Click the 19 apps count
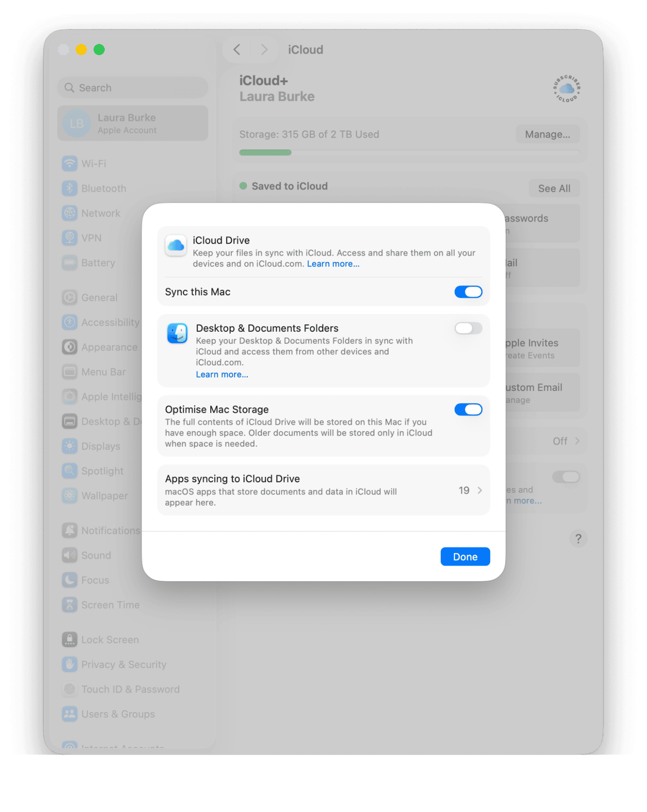The width and height of the screenshot is (647, 812). pos(464,490)
